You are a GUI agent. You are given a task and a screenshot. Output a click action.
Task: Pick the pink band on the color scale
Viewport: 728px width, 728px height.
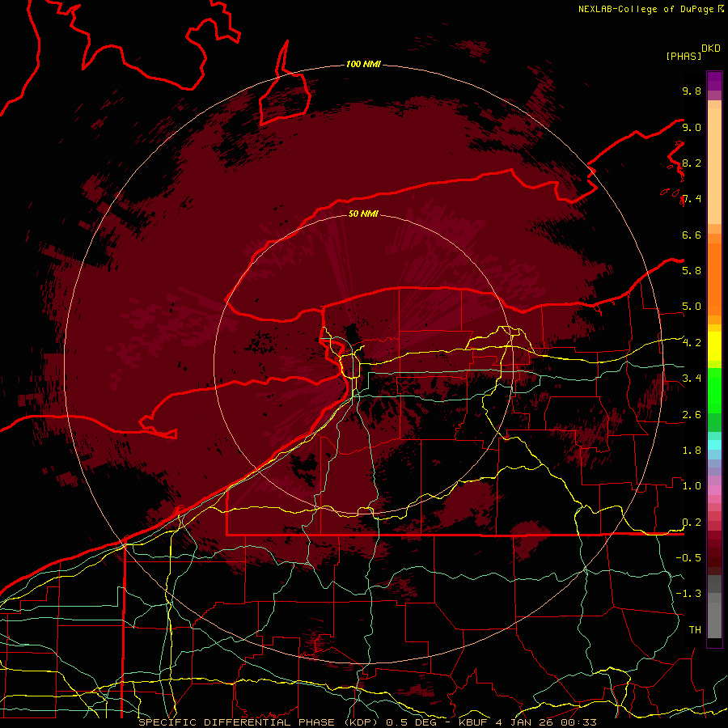[x=714, y=490]
